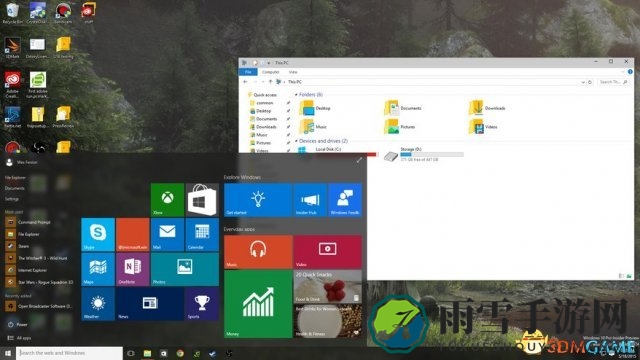Open the Insider Hub tile
The width and height of the screenshot is (640, 360).
point(310,200)
